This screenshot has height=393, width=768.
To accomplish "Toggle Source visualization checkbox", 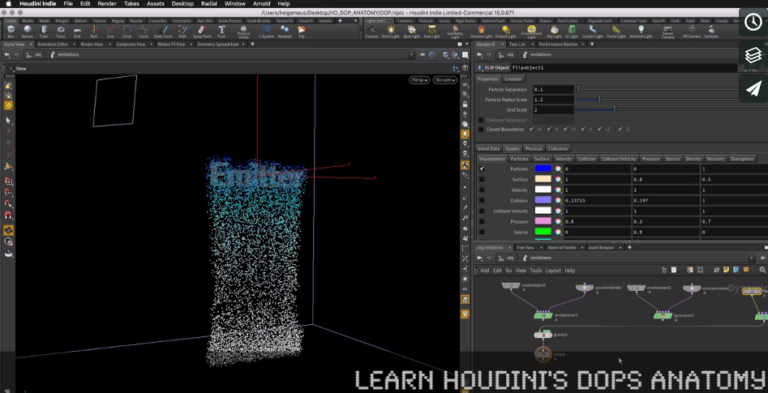I will [x=482, y=232].
